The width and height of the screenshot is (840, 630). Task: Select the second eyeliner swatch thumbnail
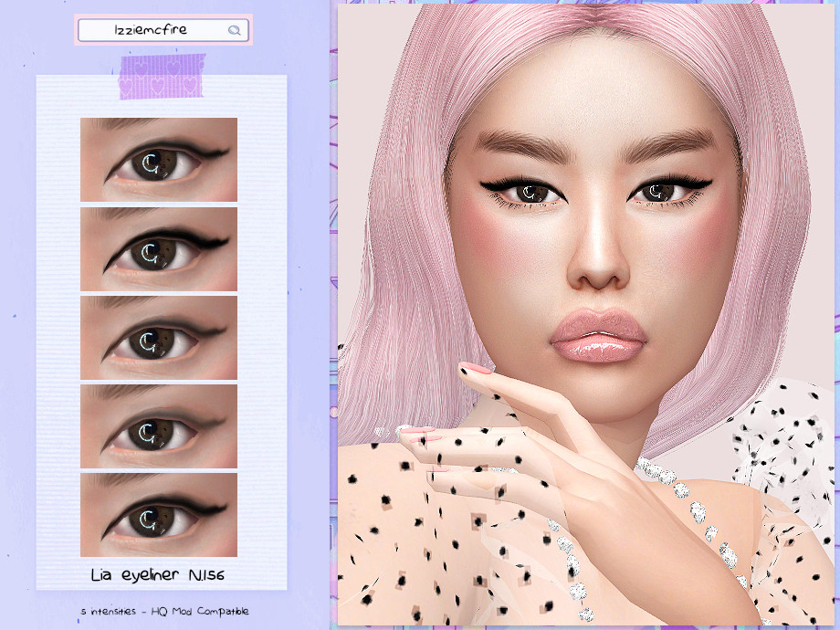pos(159,248)
